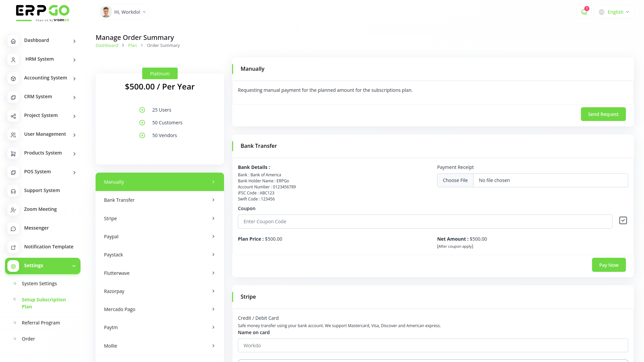Expand the User Management section
Screen dimensions: 644x362
tap(45, 134)
